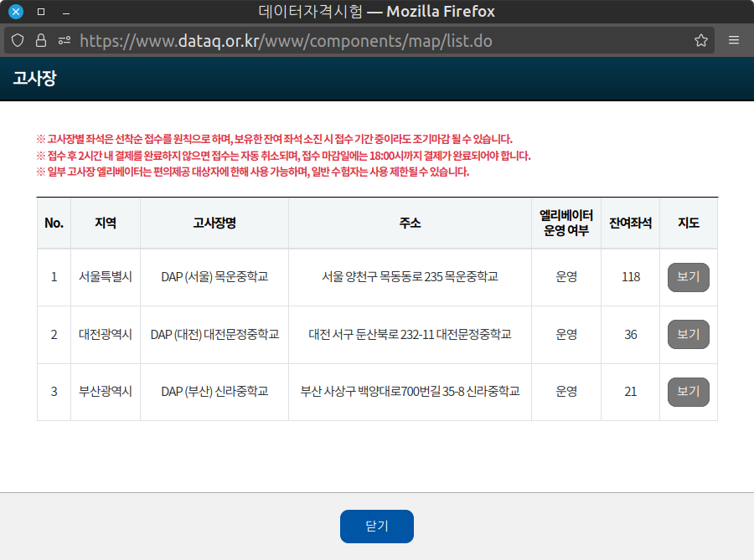
Task: Click the DAP (대전) 대전문정중학교 name
Action: click(214, 334)
